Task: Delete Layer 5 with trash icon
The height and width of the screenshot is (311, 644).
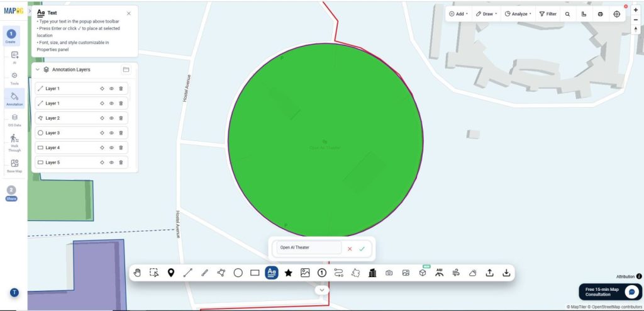Action: pyautogui.click(x=121, y=162)
